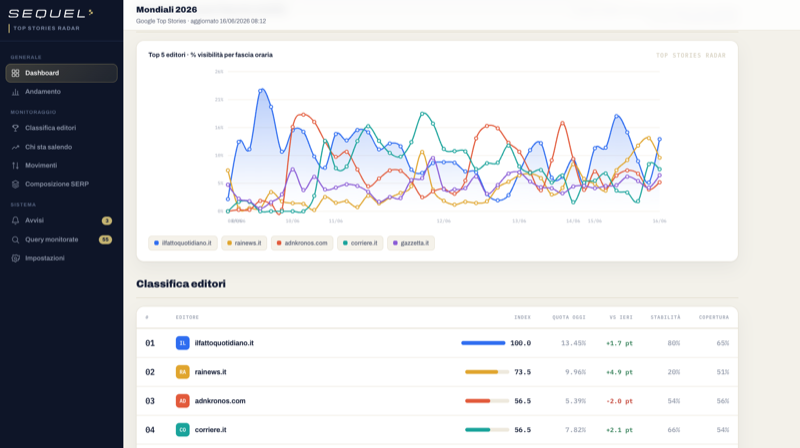The width and height of the screenshot is (800, 448).
Task: Toggle ilfattoquotidiano.it series in legend
Action: [x=183, y=243]
